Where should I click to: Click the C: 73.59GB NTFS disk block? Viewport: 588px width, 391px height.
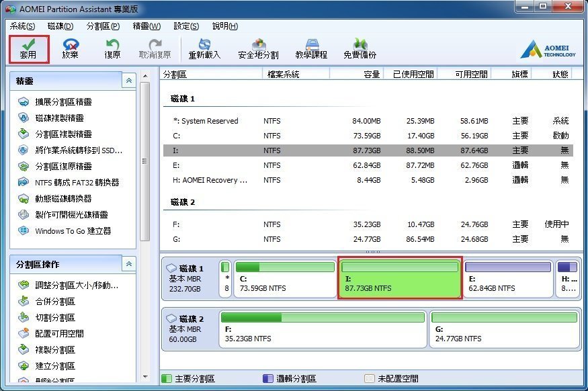coord(285,279)
